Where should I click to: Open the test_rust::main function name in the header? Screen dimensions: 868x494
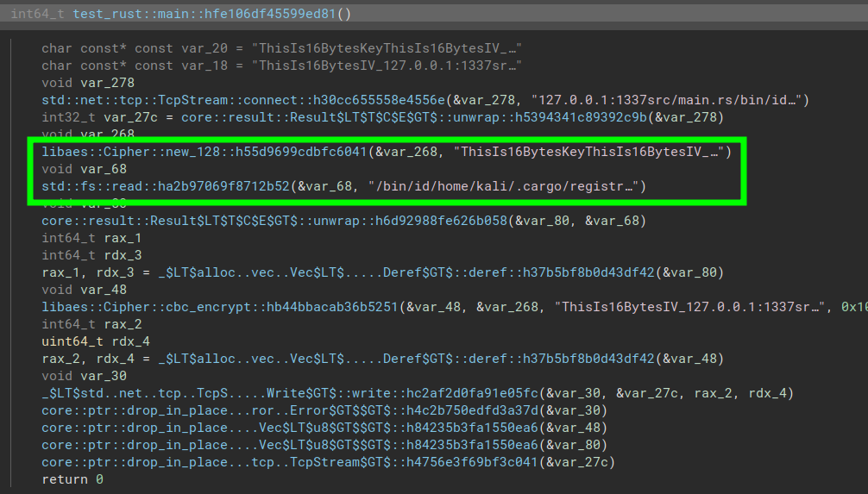(204, 14)
